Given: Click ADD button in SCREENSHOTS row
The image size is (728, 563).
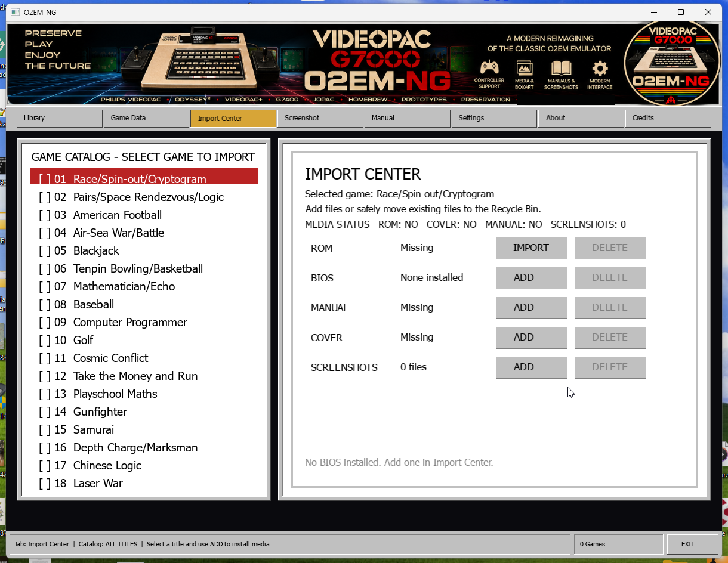Looking at the screenshot, I should [531, 367].
